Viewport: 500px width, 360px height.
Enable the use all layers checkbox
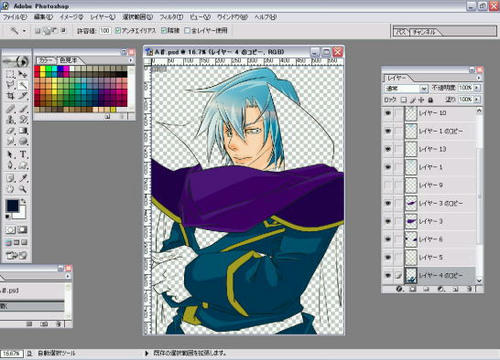point(187,31)
